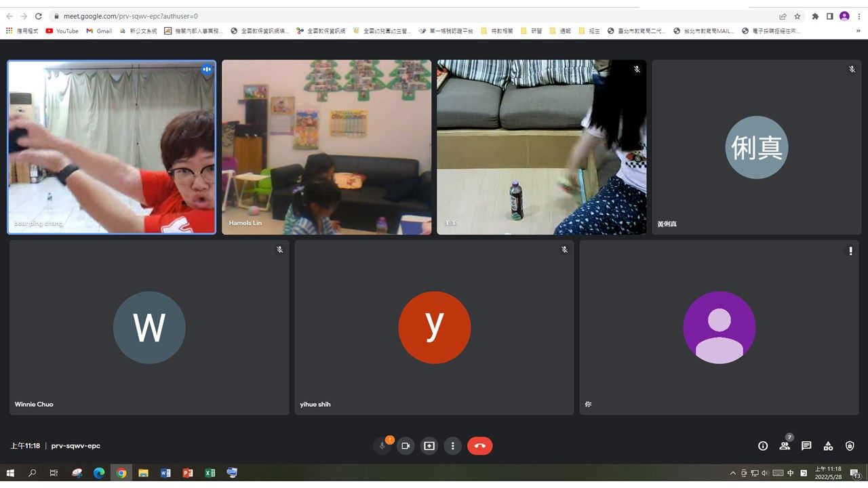Viewport: 868px width, 488px height.
Task: Open the Chrome extensions puzzle icon
Action: point(815,16)
